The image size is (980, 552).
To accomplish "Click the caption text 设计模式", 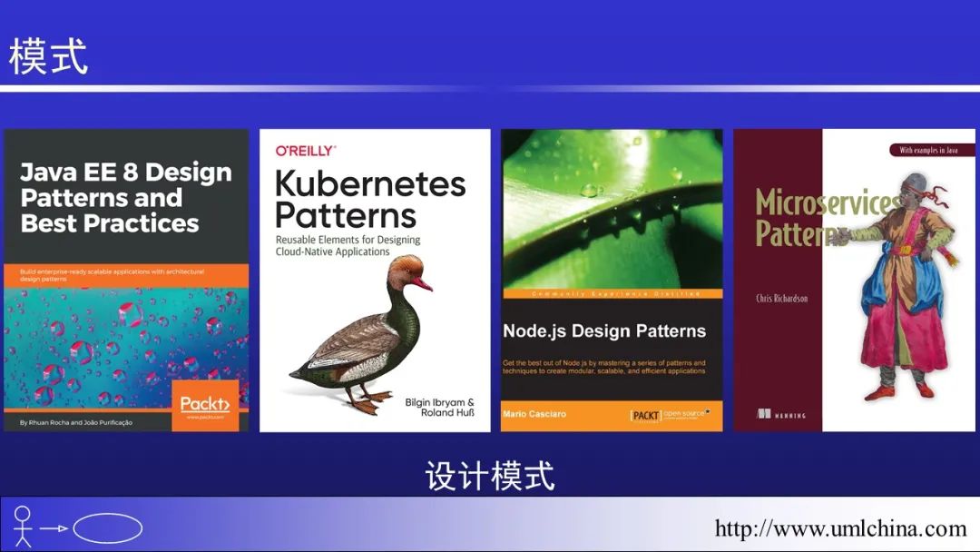I will point(490,476).
